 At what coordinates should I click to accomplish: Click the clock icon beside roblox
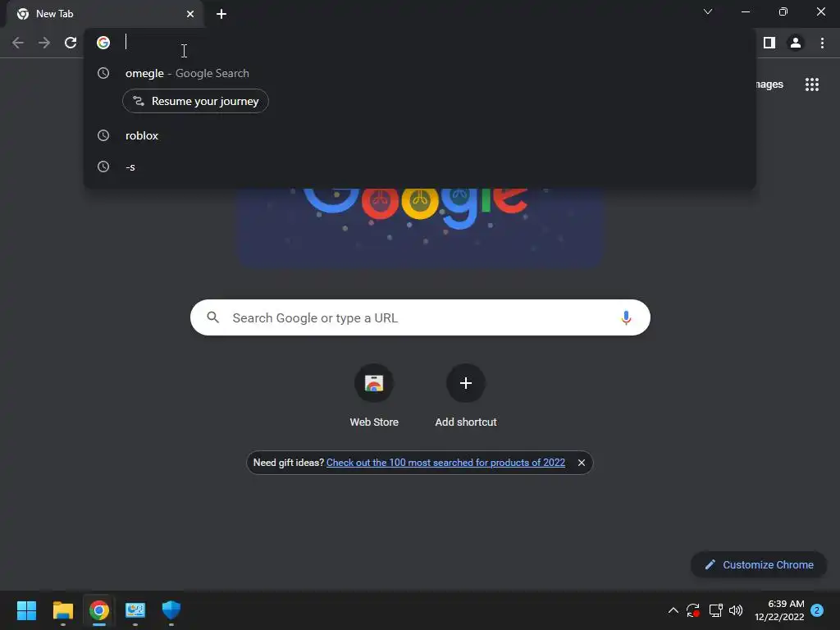tap(103, 135)
